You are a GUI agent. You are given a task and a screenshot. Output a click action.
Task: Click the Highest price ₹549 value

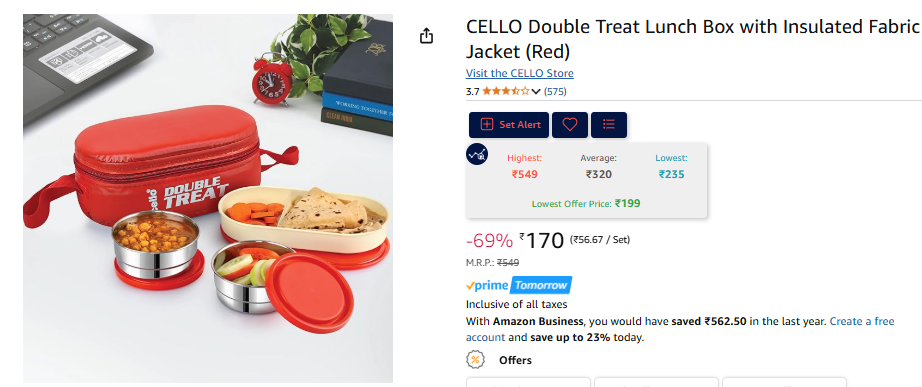coord(525,174)
